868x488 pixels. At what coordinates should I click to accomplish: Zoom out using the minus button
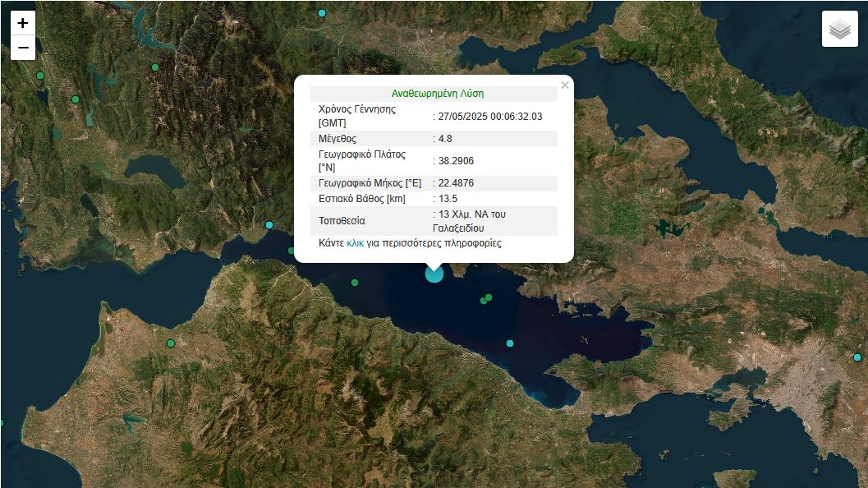pos(23,48)
